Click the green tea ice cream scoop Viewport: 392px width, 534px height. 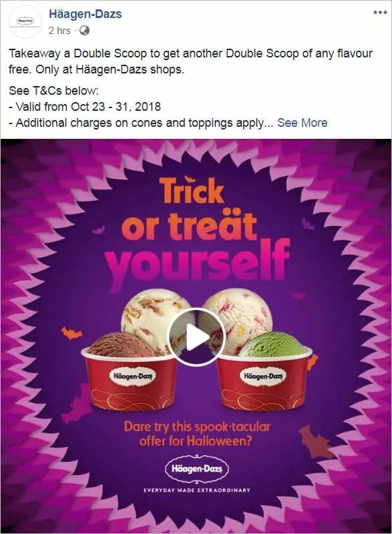pos(274,344)
